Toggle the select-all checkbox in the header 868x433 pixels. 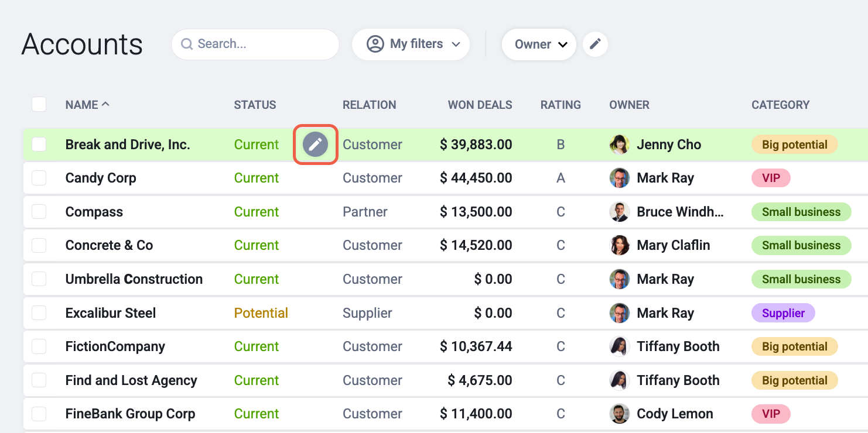pyautogui.click(x=39, y=105)
